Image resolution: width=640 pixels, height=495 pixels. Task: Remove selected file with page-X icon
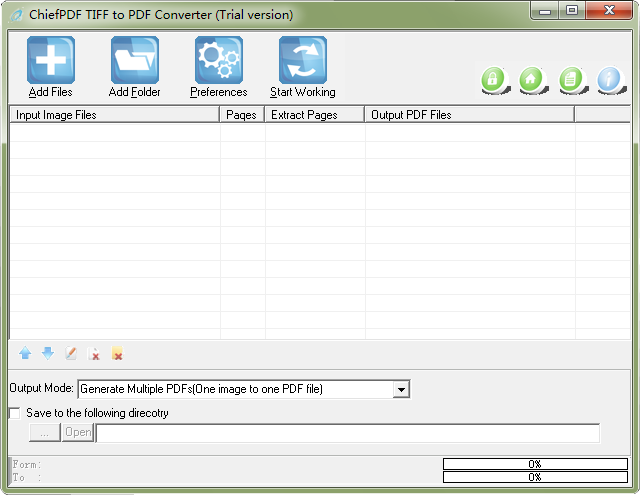(94, 353)
